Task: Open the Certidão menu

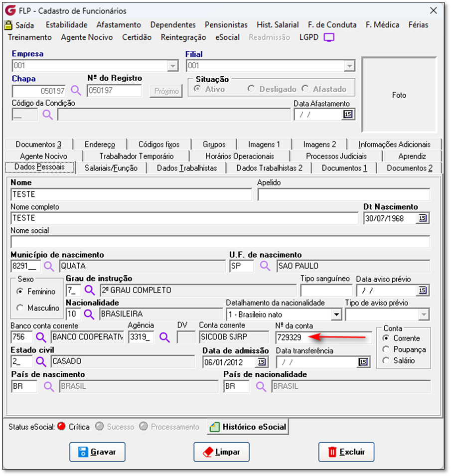Action: click(x=137, y=37)
